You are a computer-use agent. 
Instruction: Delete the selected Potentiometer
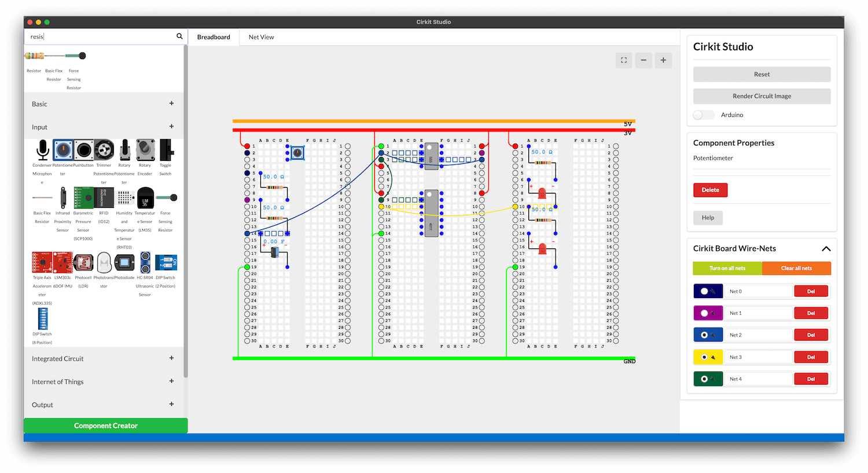click(x=711, y=190)
